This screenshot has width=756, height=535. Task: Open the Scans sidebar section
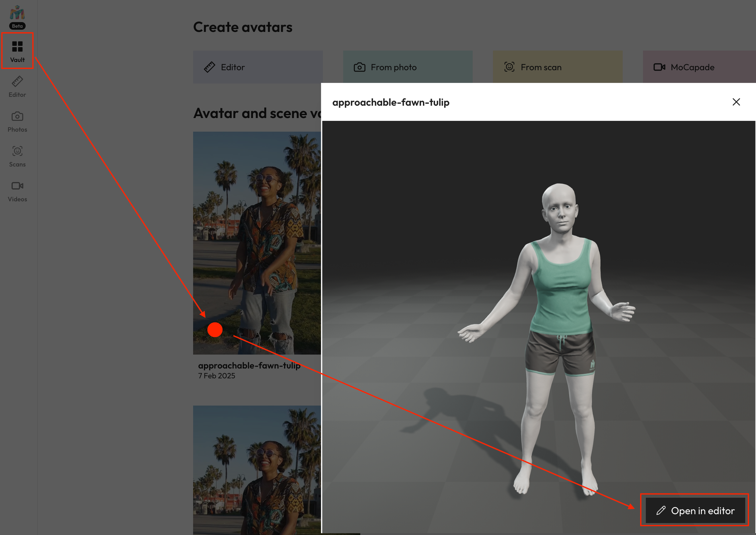(17, 156)
